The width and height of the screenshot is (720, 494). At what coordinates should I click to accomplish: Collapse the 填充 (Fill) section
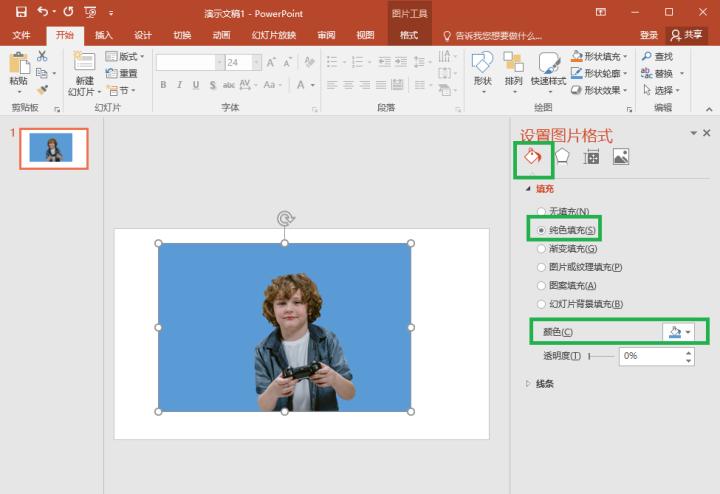pos(528,188)
